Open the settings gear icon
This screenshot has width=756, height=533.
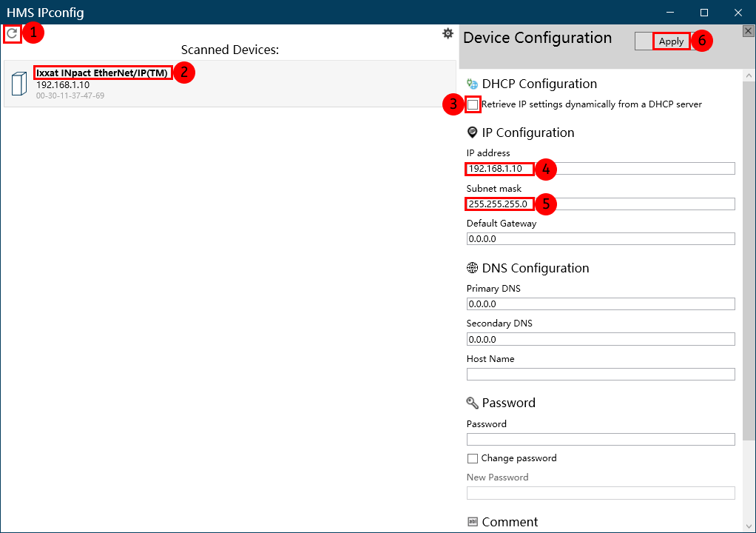coord(448,33)
